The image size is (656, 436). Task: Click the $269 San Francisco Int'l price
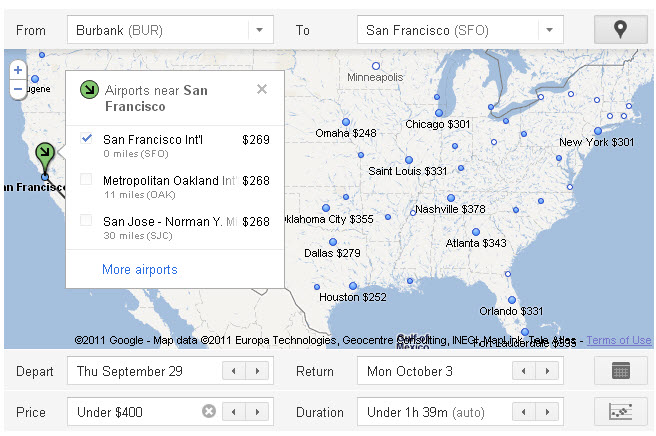click(x=256, y=139)
